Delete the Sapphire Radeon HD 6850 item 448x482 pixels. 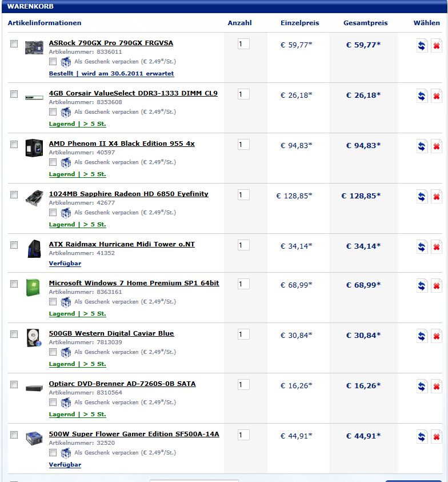click(437, 197)
